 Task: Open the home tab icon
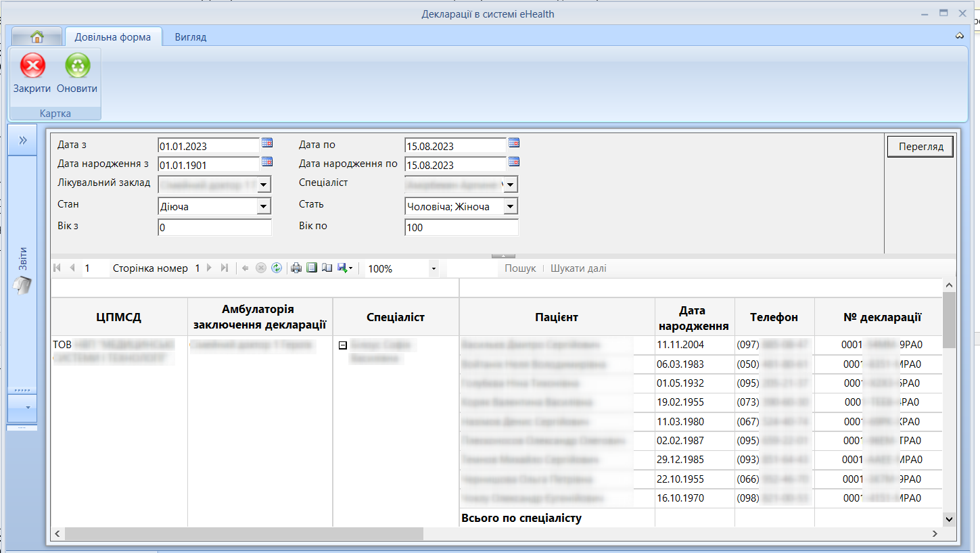(x=37, y=37)
